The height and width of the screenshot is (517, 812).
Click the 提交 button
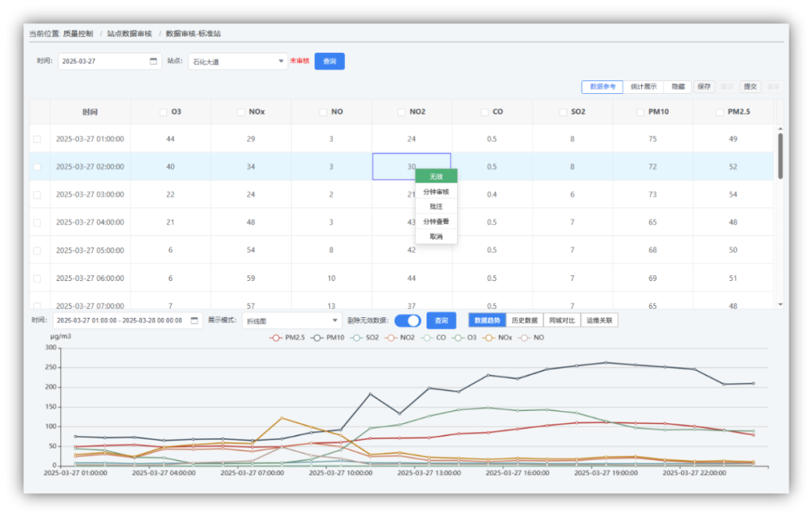click(750, 87)
